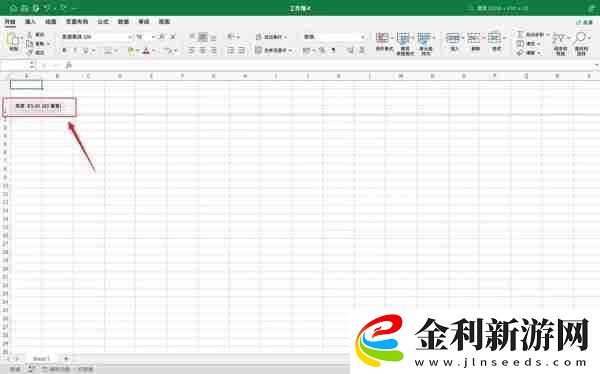Click the Orientation text-angle icon
Viewport: 600px width, 374px height.
tap(230, 37)
